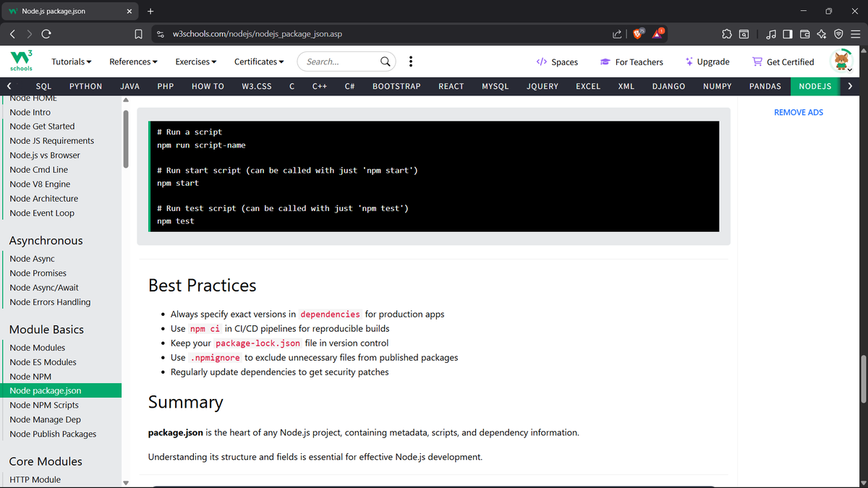Click 'npm run script-name' in the code block

tap(201, 145)
